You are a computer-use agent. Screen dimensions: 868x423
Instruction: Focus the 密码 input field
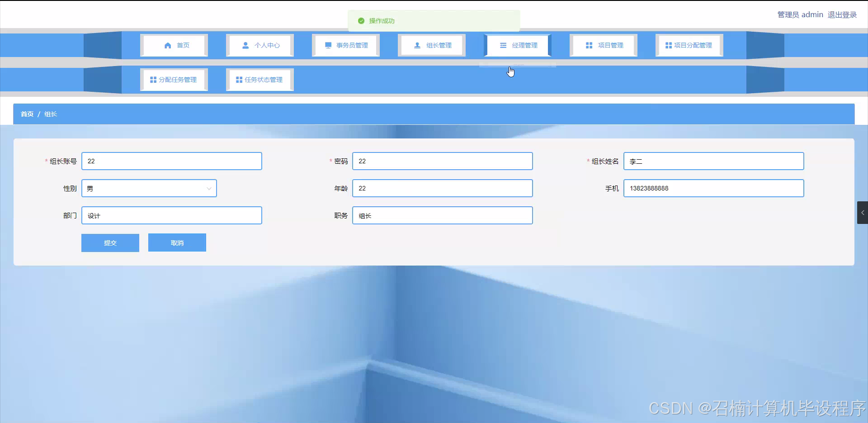[443, 161]
